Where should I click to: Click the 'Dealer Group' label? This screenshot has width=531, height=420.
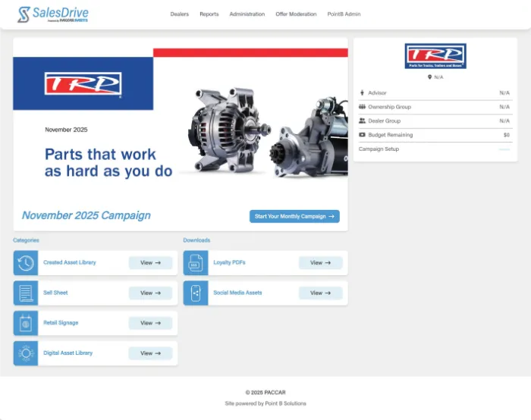coord(384,121)
